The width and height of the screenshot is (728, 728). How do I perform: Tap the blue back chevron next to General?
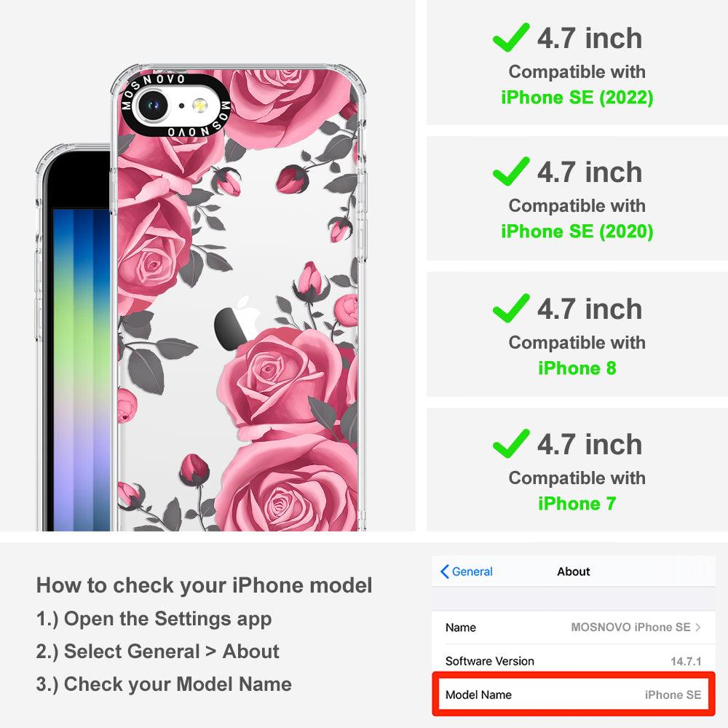pyautogui.click(x=444, y=571)
